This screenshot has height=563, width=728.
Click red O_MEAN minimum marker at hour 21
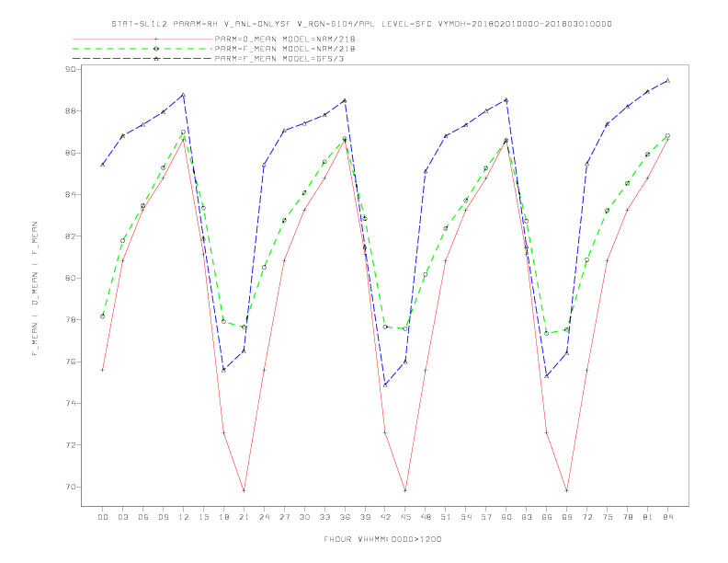(244, 490)
